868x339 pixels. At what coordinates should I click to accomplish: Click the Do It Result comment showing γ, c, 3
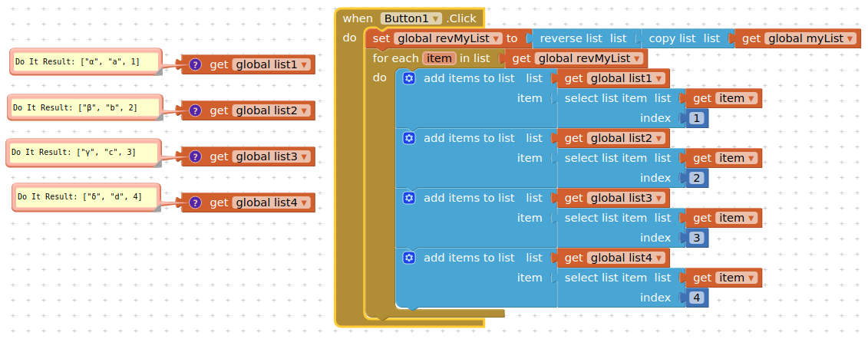point(84,153)
